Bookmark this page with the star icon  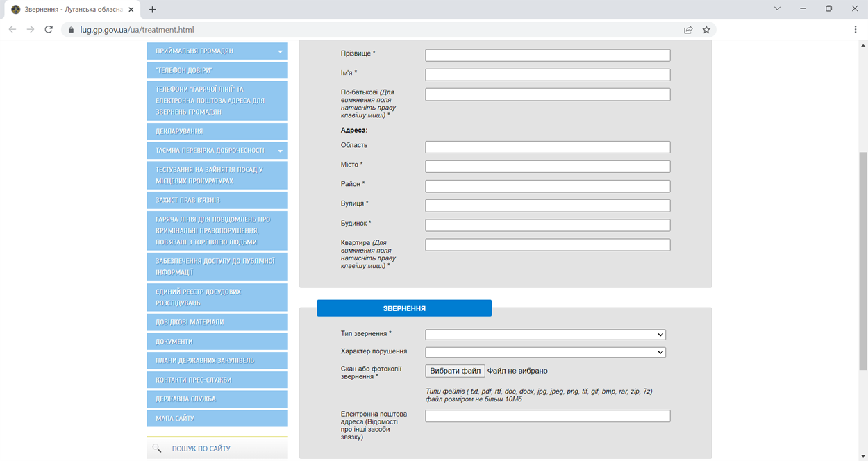coord(706,30)
